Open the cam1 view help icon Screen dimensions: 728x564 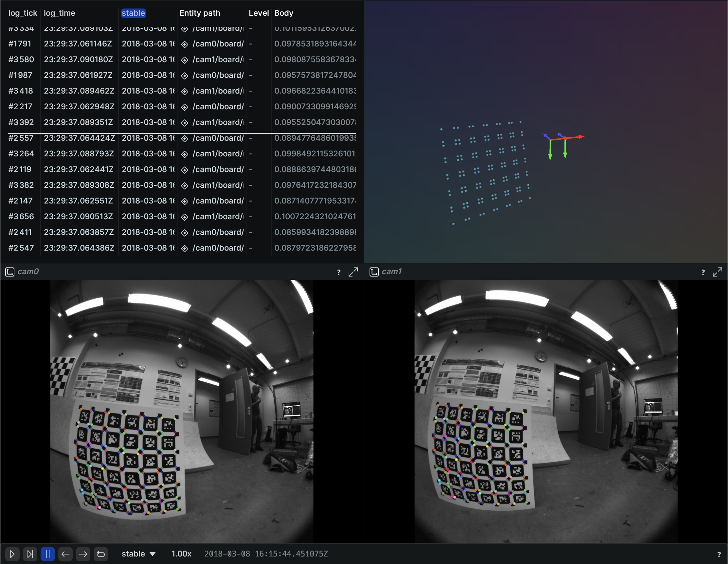(x=703, y=272)
